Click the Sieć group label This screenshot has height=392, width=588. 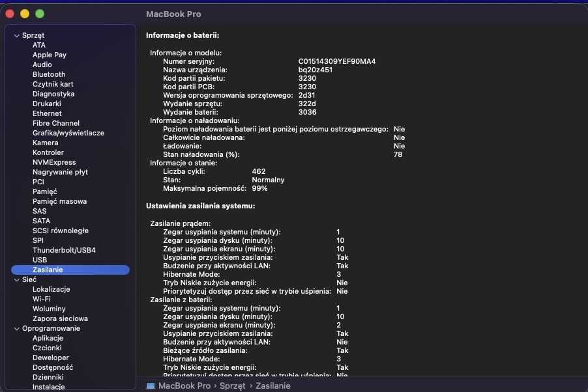29,279
